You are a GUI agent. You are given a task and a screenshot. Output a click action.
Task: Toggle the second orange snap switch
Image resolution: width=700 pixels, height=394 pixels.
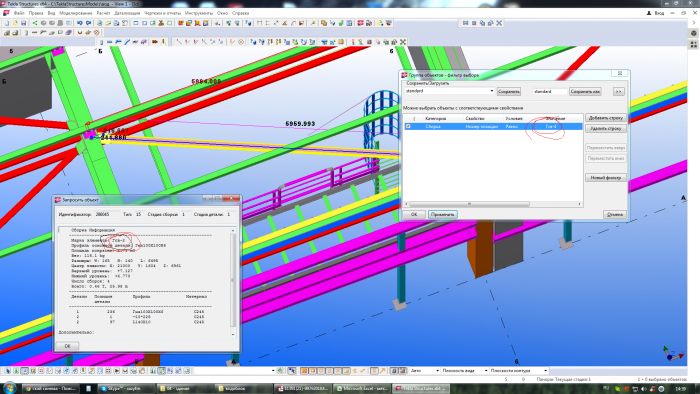click(313, 371)
